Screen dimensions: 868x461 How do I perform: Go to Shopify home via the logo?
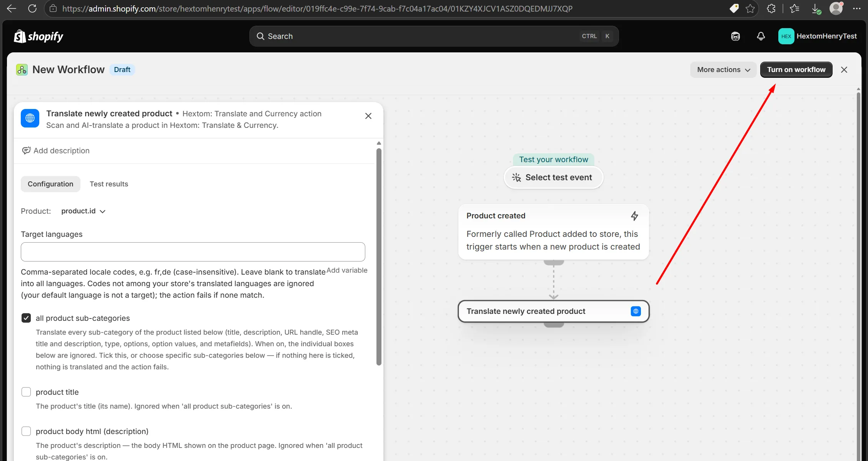[x=38, y=36]
